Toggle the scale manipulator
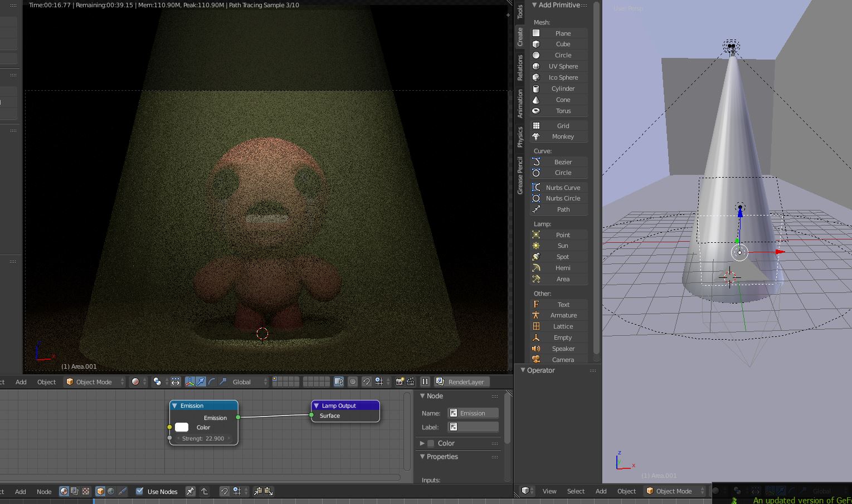This screenshot has width=852, height=504. 223,381
